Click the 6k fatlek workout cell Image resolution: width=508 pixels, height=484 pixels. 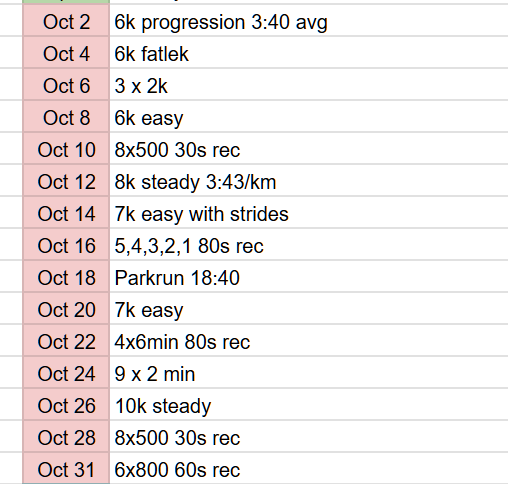309,52
